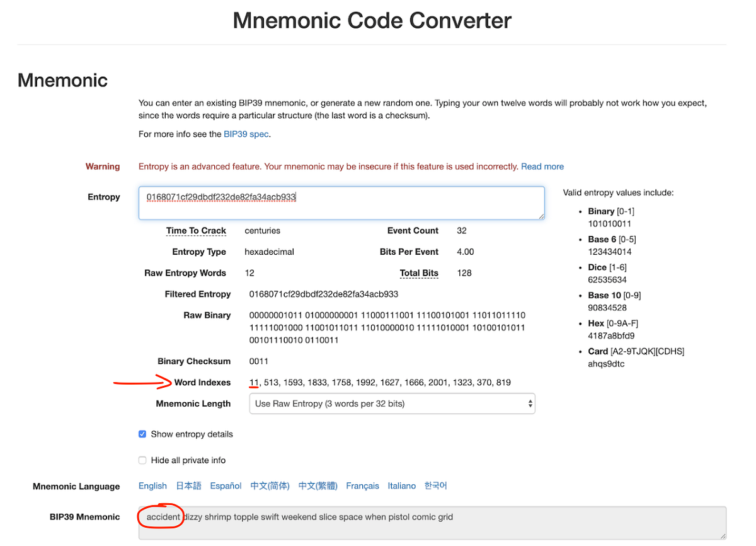Click the Read more warning link
The image size is (756, 546).
[542, 166]
